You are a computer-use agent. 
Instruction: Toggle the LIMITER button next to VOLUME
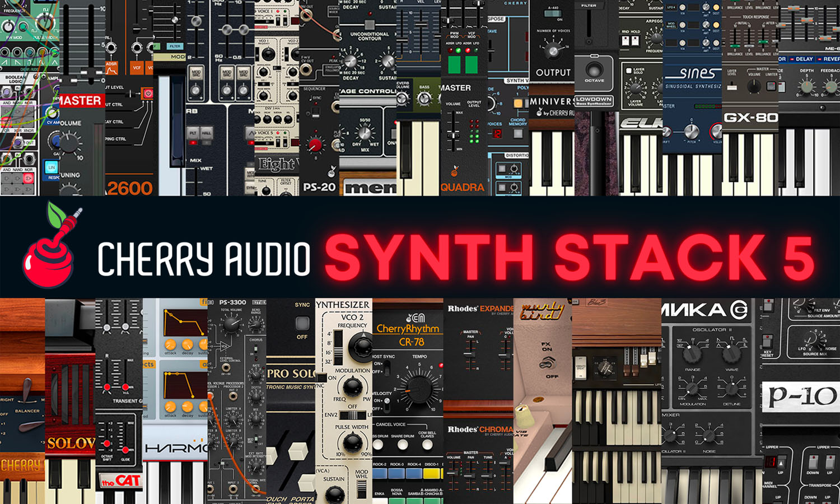tap(771, 86)
